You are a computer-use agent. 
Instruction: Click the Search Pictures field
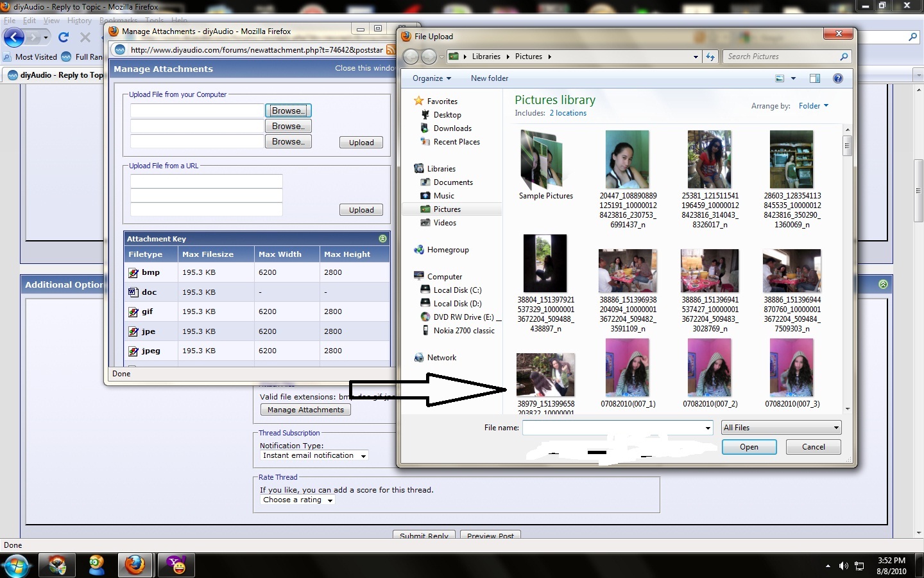[781, 57]
